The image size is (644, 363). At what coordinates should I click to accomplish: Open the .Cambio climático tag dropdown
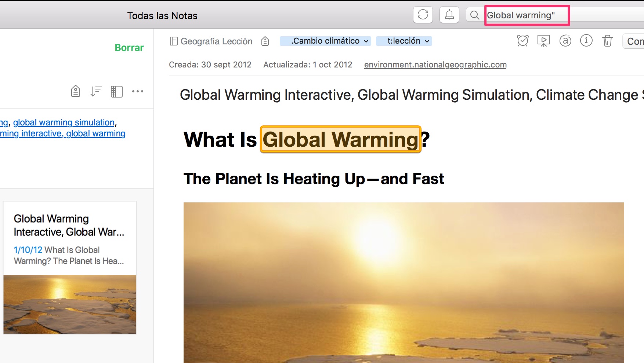325,41
